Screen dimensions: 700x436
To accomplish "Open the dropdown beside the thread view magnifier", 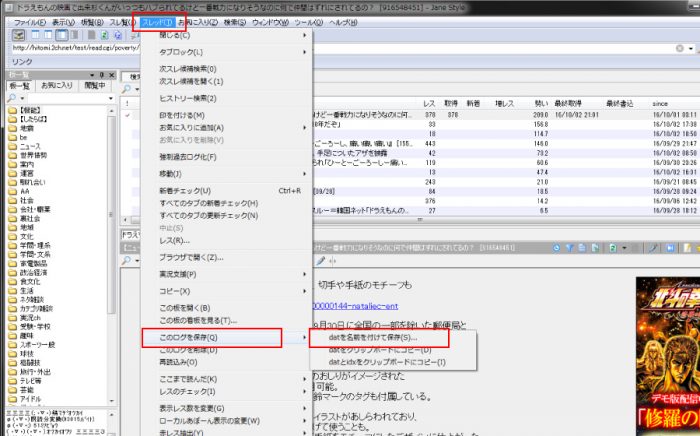I will pyautogui.click(x=137, y=261).
